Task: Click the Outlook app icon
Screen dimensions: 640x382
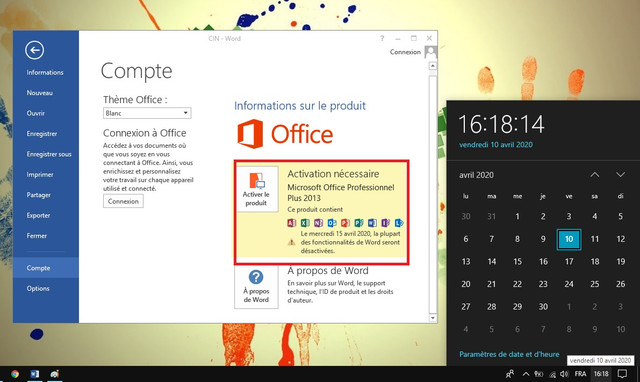Action: tap(332, 223)
